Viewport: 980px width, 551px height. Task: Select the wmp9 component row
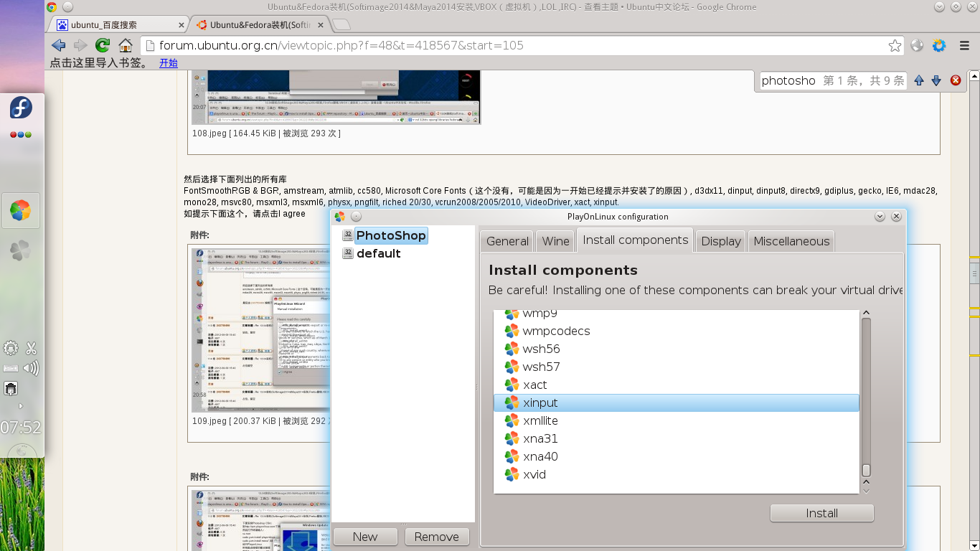677,314
